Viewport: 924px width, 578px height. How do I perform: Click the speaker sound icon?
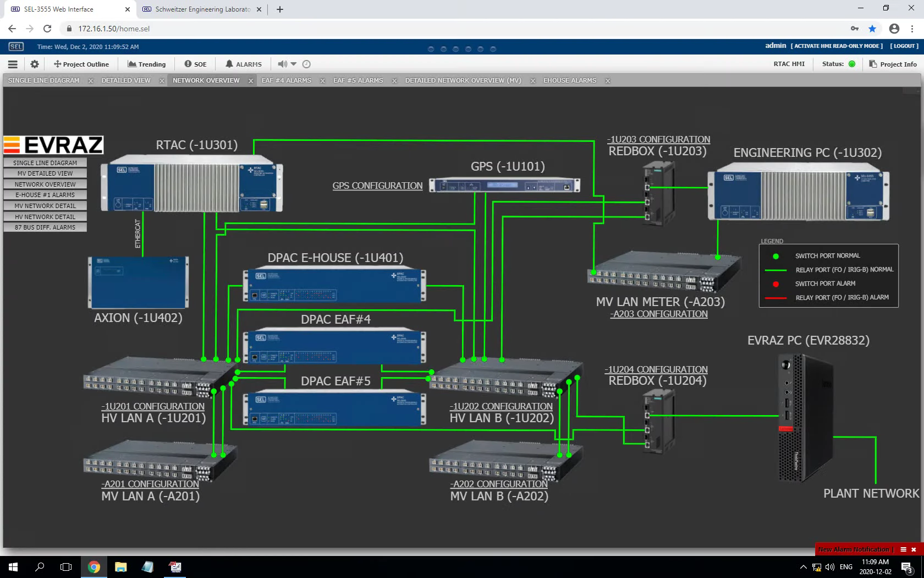pos(282,64)
